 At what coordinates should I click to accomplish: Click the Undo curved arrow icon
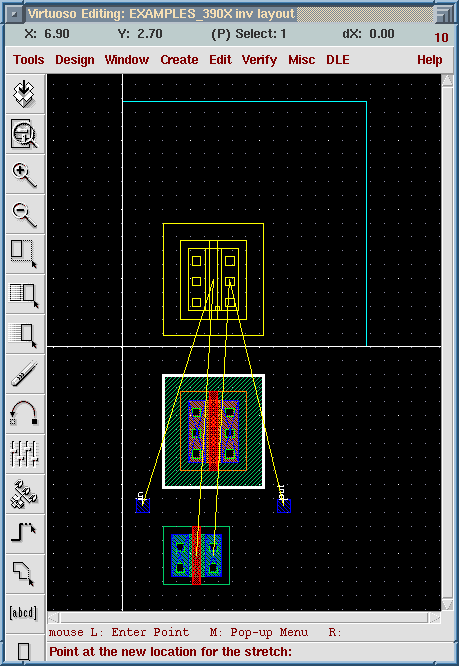click(x=24, y=414)
